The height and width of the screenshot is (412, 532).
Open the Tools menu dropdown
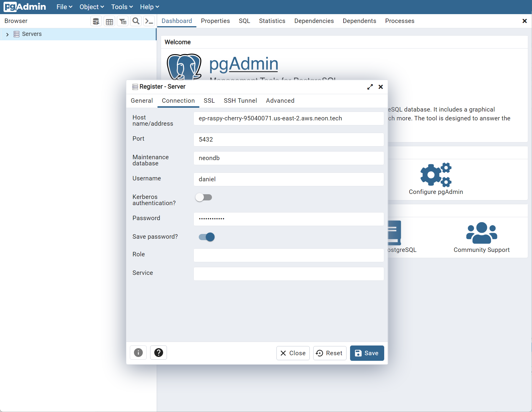tap(122, 7)
